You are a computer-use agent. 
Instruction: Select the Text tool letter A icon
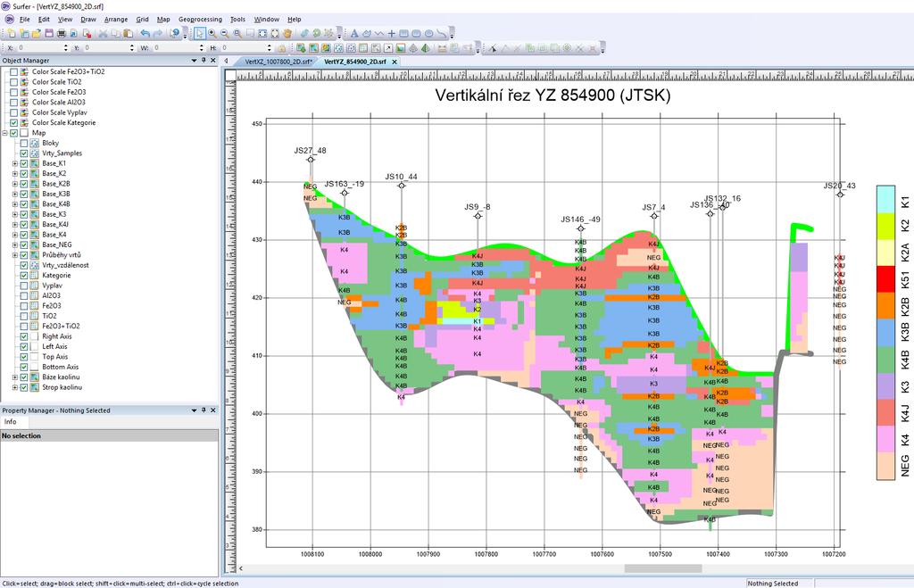click(x=353, y=33)
